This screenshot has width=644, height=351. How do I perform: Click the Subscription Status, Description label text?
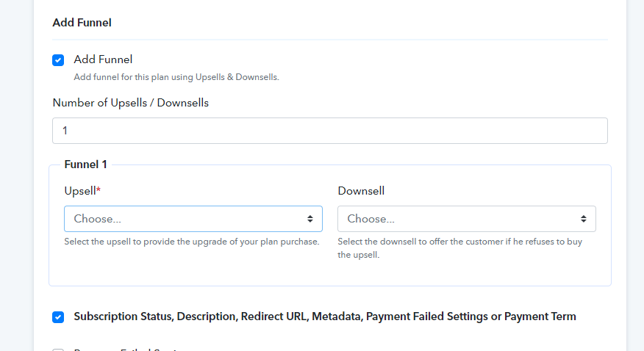[325, 316]
